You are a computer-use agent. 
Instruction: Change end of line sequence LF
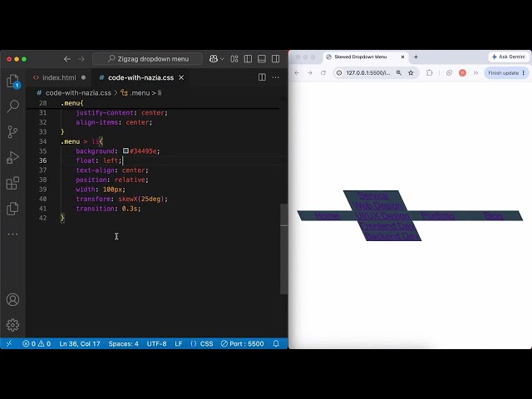coord(179,343)
